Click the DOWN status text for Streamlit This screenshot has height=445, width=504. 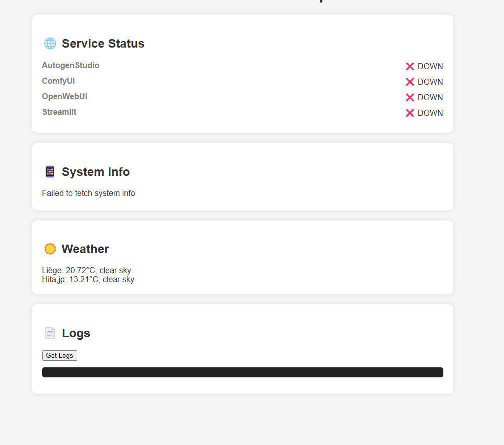[430, 113]
